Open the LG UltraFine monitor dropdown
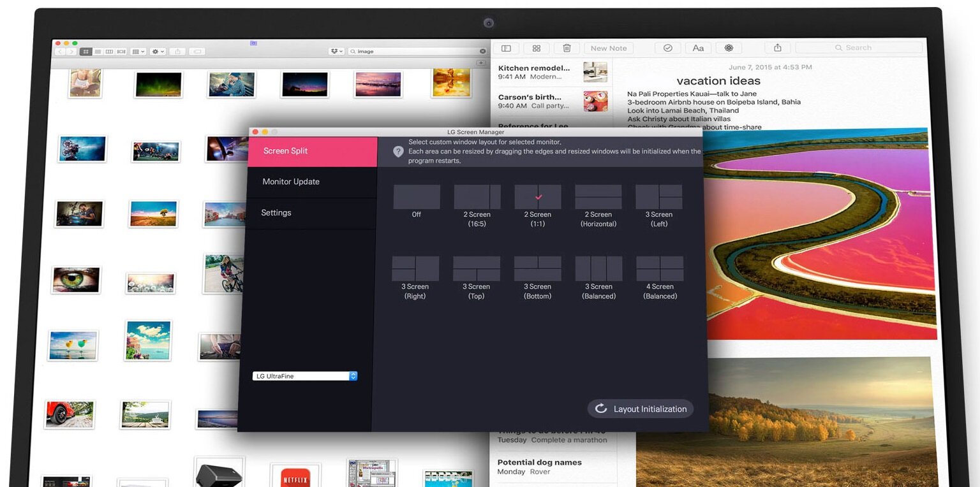The height and width of the screenshot is (487, 980). (304, 376)
